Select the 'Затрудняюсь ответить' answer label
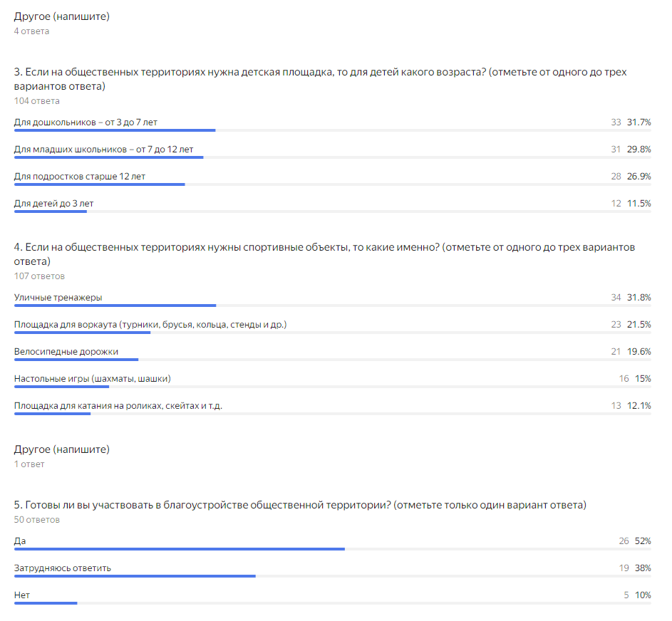Screen dimensions: 672x621 (x=63, y=568)
